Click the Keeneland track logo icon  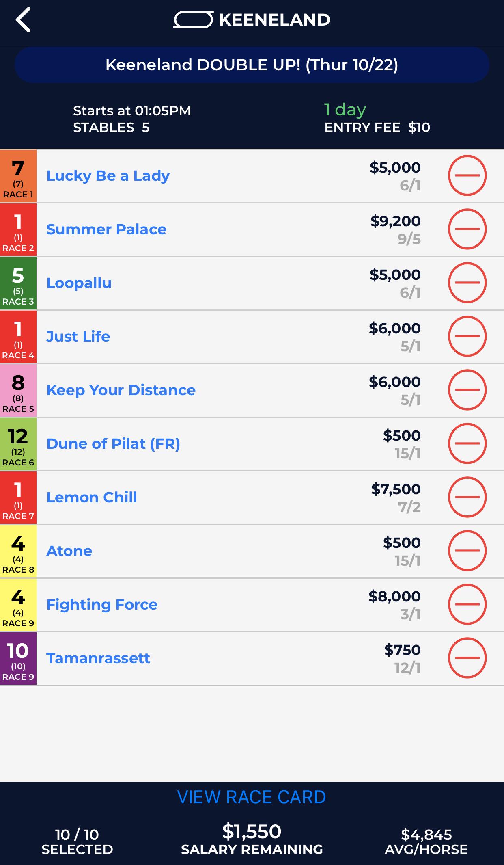click(193, 20)
